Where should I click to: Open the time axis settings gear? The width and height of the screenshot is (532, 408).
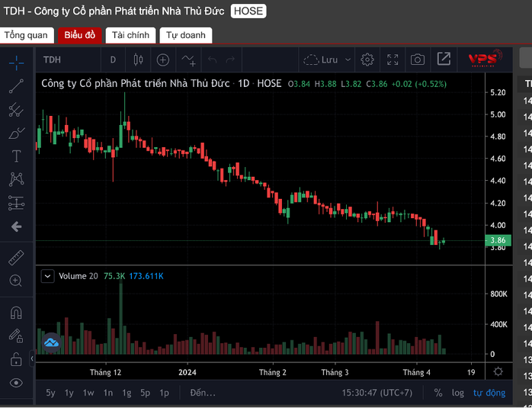click(x=498, y=371)
